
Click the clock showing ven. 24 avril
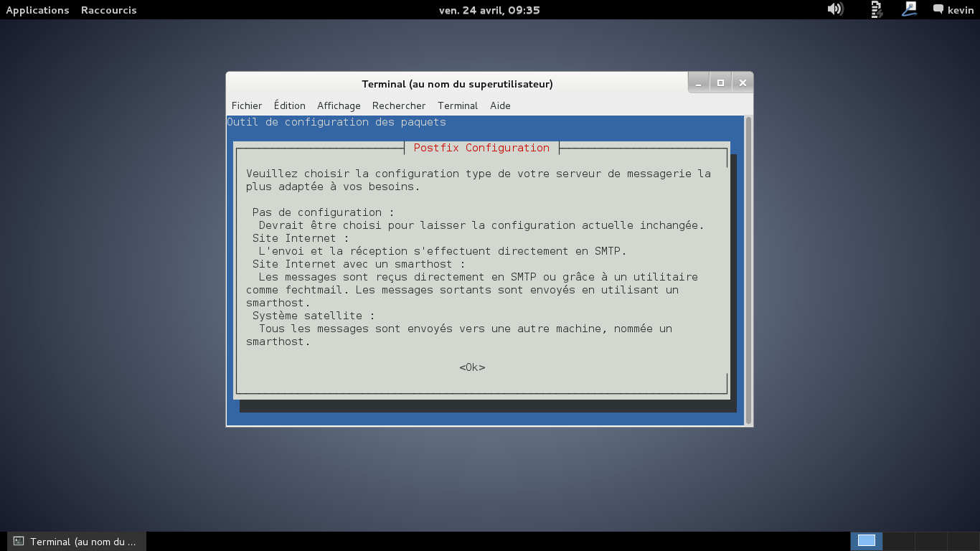click(x=489, y=10)
